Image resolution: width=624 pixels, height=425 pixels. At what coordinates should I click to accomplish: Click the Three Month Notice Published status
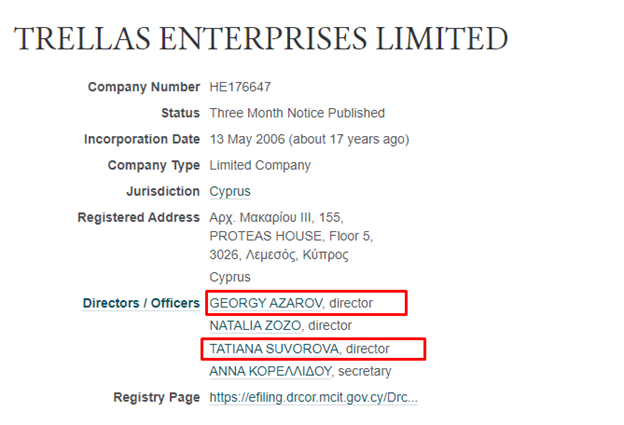point(297,113)
